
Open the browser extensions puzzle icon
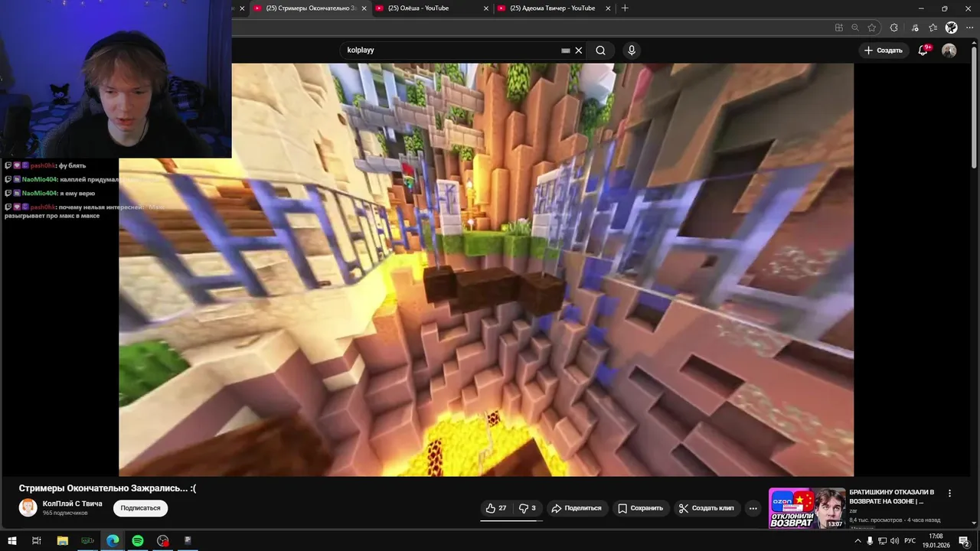893,28
